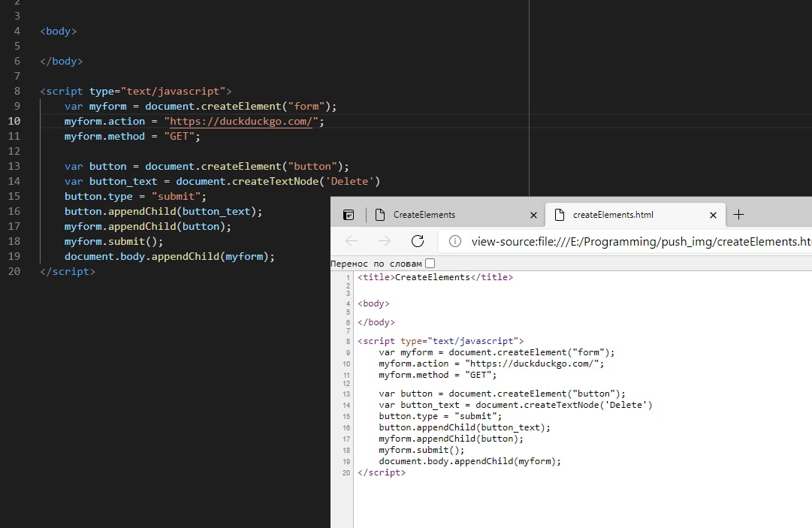812x528 pixels.
Task: Toggle the "Перенос по словам" word wrap checkbox
Action: (x=430, y=264)
